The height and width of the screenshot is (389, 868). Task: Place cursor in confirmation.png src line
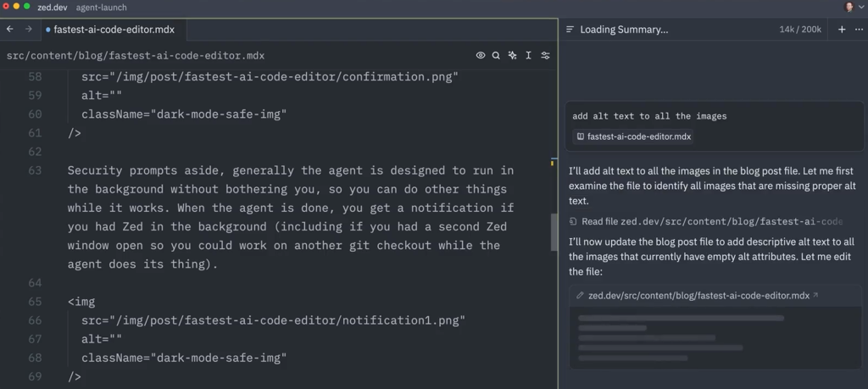270,77
